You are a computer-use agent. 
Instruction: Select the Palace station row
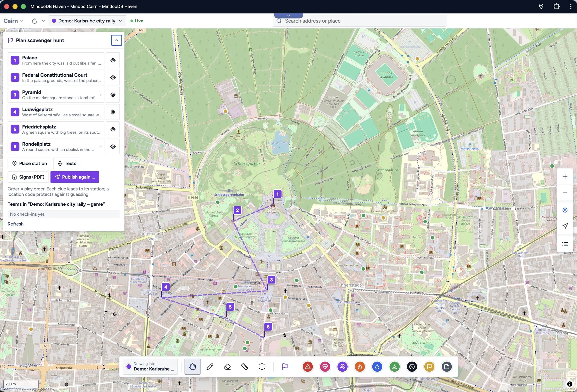tap(56, 60)
